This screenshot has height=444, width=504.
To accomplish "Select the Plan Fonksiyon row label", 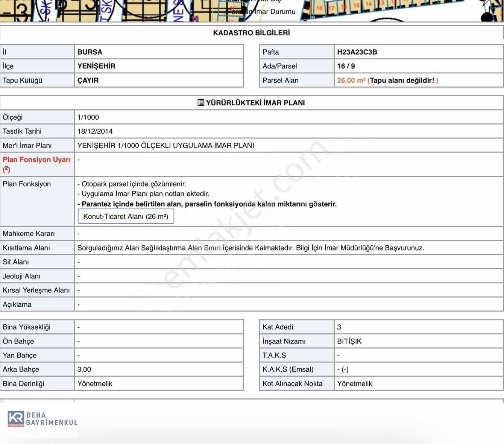I will pyautogui.click(x=27, y=184).
